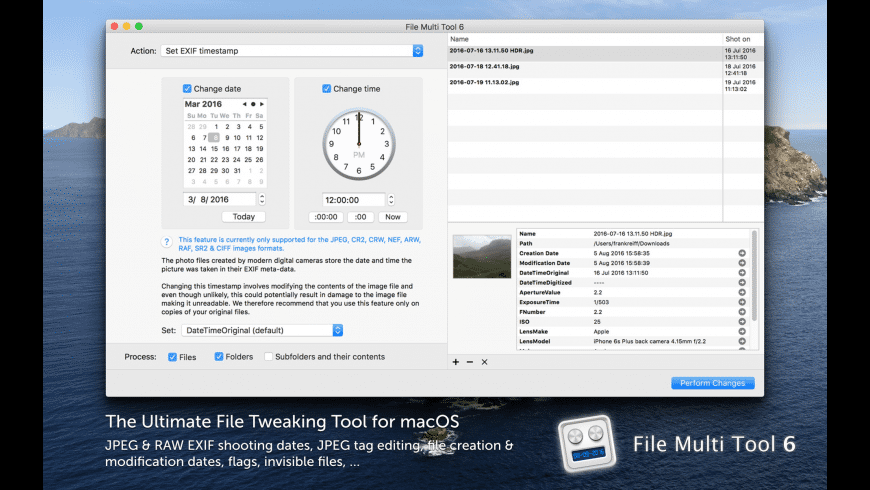Image resolution: width=870 pixels, height=490 pixels.
Task: Click the analog clock face
Action: click(x=359, y=144)
